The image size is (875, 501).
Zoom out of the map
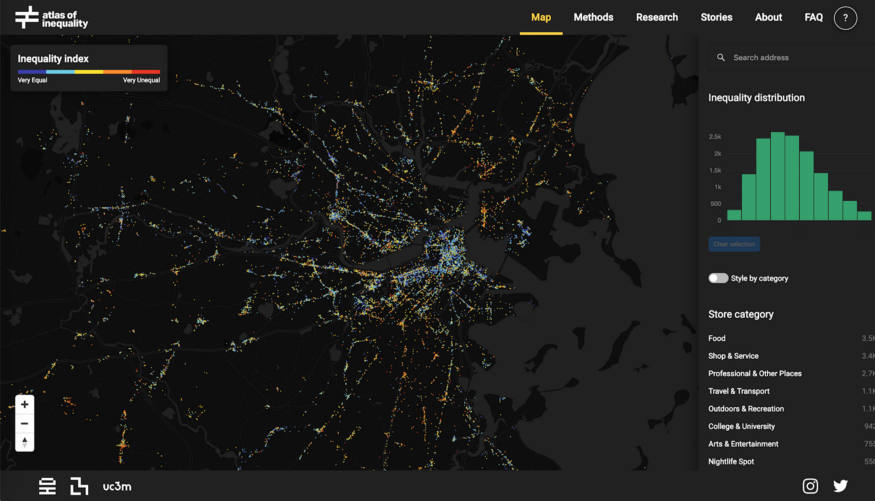25,423
